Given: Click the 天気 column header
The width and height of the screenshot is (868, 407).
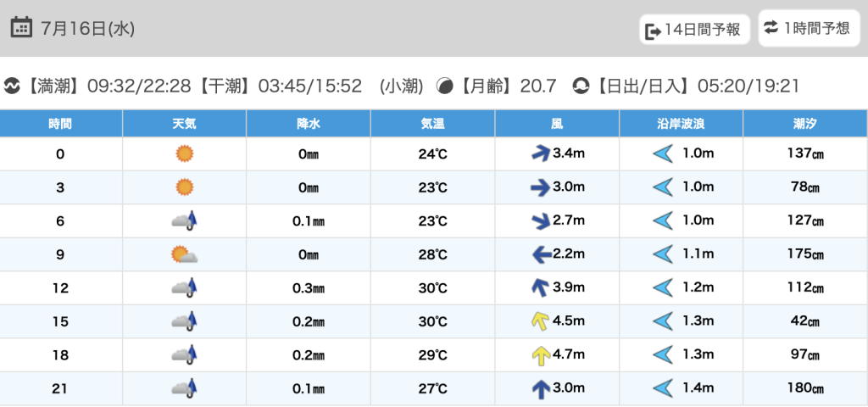Looking at the screenshot, I should click(x=184, y=124).
